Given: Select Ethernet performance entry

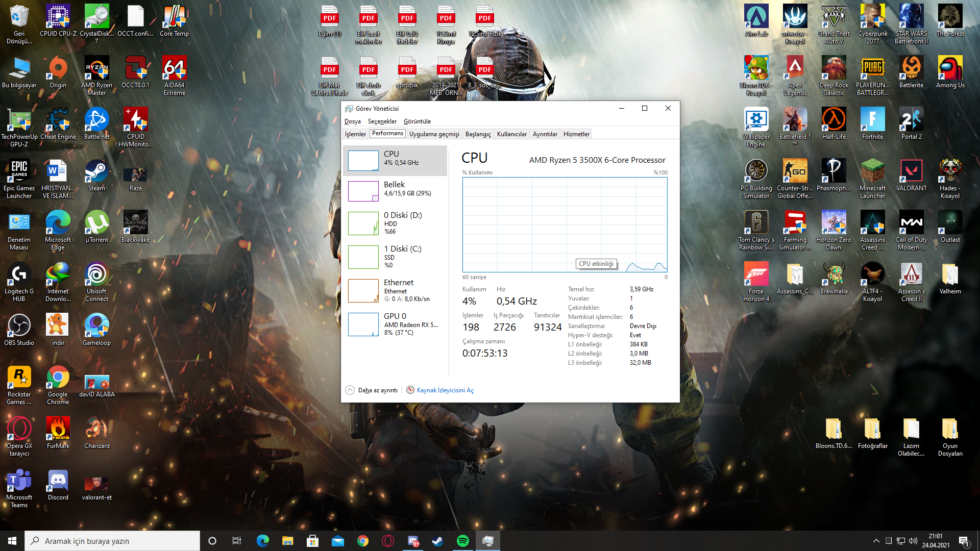Looking at the screenshot, I should click(396, 290).
